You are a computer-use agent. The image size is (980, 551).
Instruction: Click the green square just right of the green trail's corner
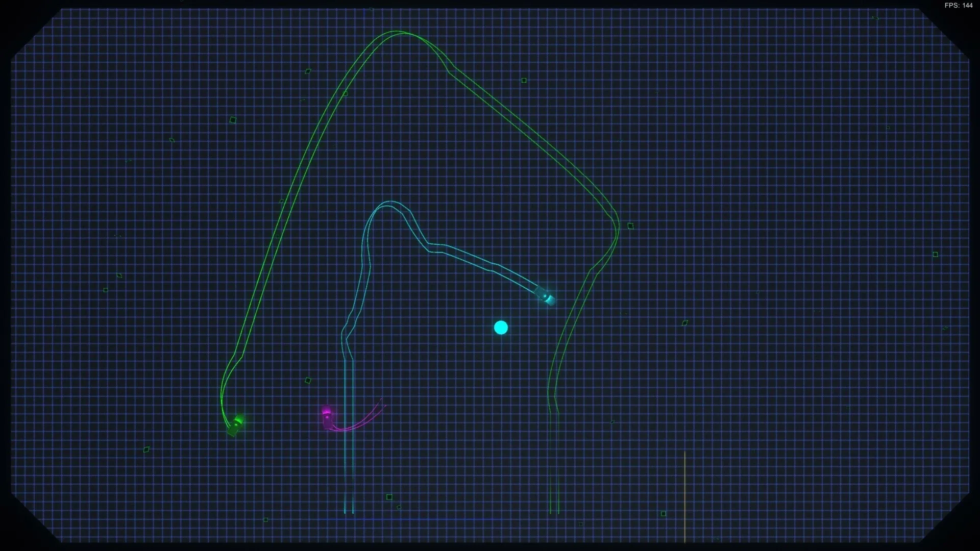630,226
